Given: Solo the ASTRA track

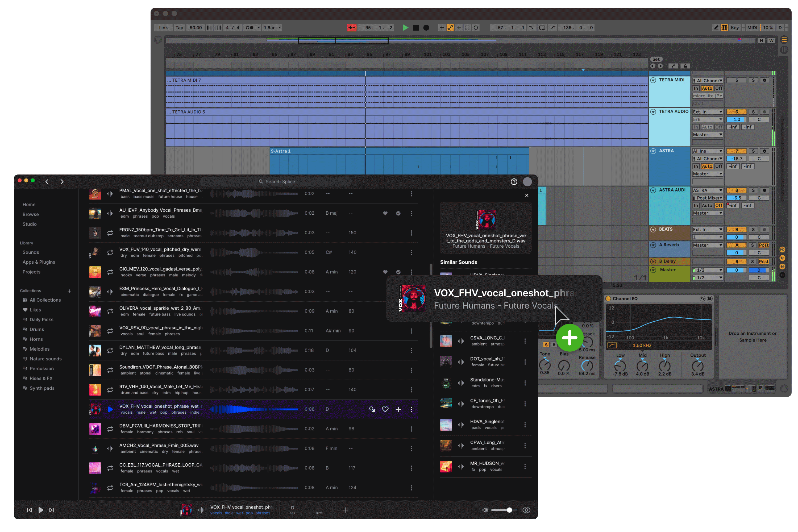Looking at the screenshot, I should pyautogui.click(x=753, y=151).
